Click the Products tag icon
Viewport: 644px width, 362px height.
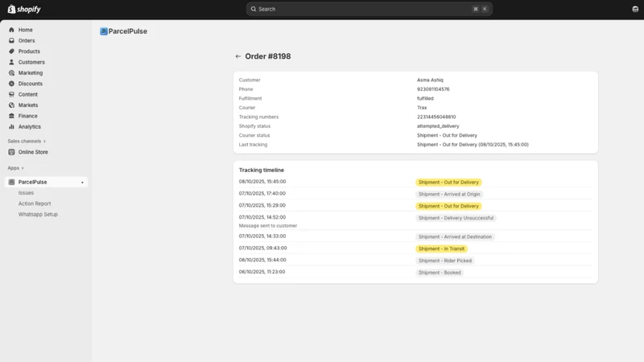click(11, 51)
